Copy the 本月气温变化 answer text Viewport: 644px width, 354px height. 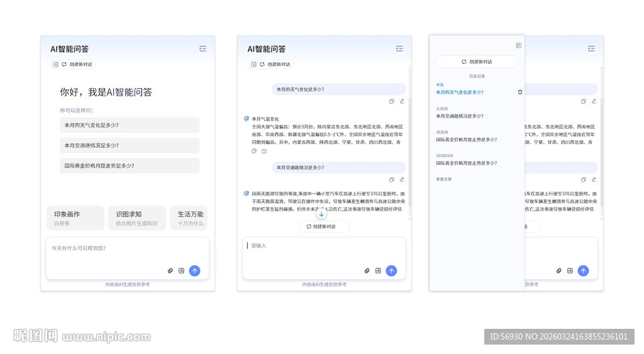point(254,151)
